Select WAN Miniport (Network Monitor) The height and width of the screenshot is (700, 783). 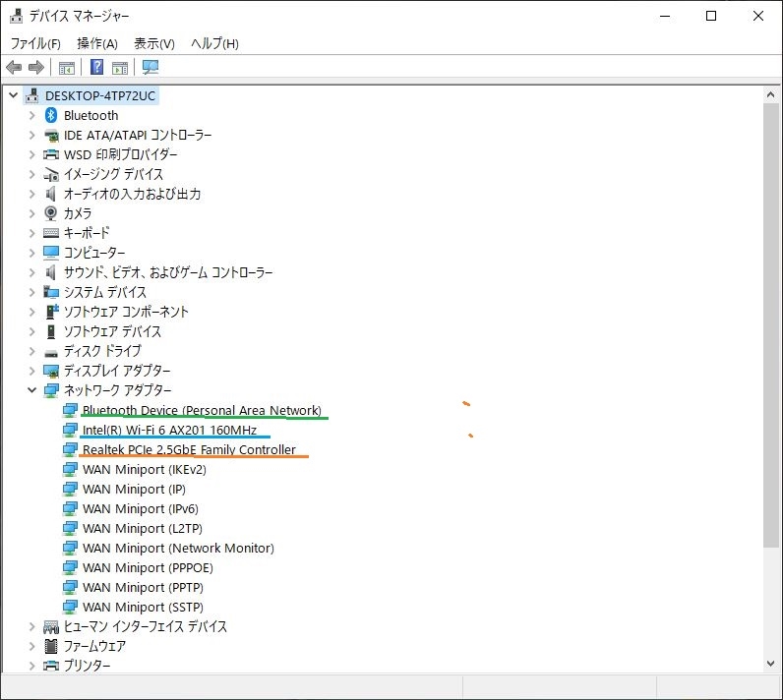point(178,548)
